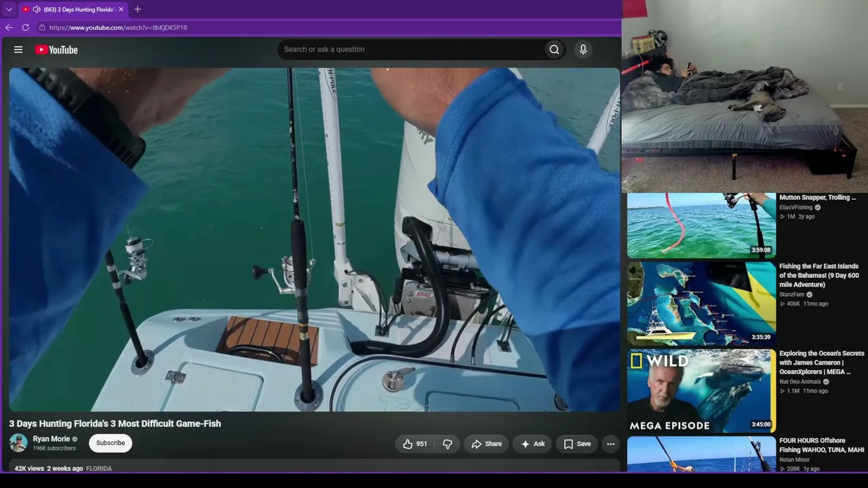Viewport: 868px width, 488px height.
Task: Reload the page with the refresh icon
Action: pos(26,28)
